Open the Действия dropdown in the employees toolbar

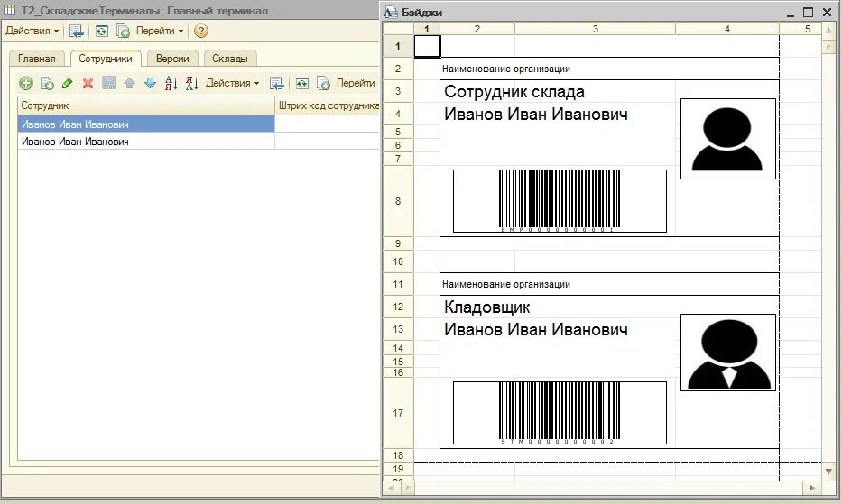pyautogui.click(x=232, y=83)
